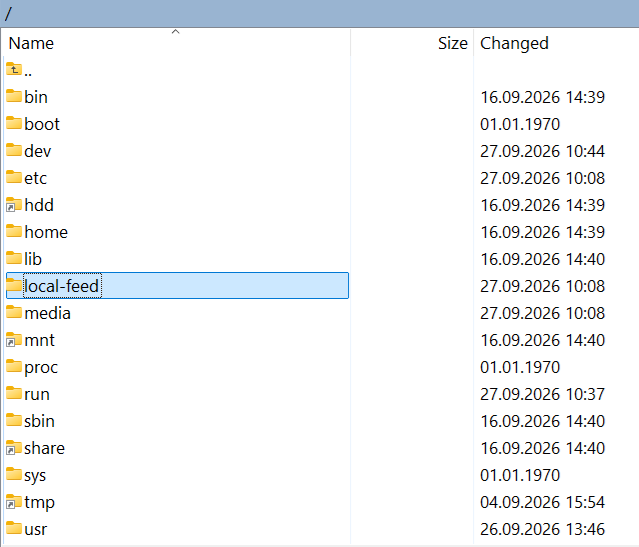
Task: Click the etc folder icon
Action: pos(14,177)
